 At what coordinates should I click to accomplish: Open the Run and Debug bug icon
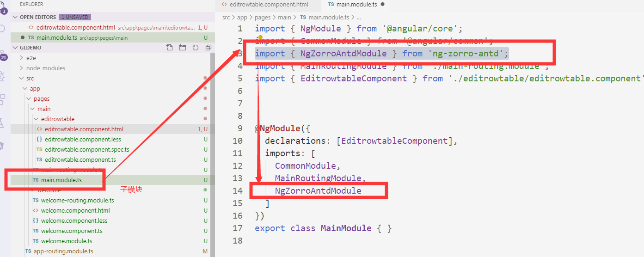(x=3, y=77)
